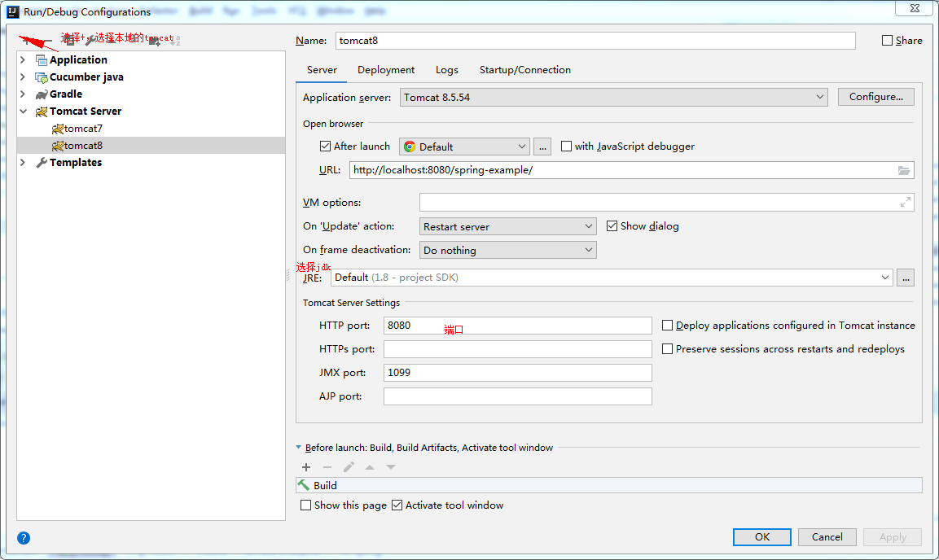Open the Startup/Connection tab
This screenshot has width=939, height=560.
pos(524,70)
